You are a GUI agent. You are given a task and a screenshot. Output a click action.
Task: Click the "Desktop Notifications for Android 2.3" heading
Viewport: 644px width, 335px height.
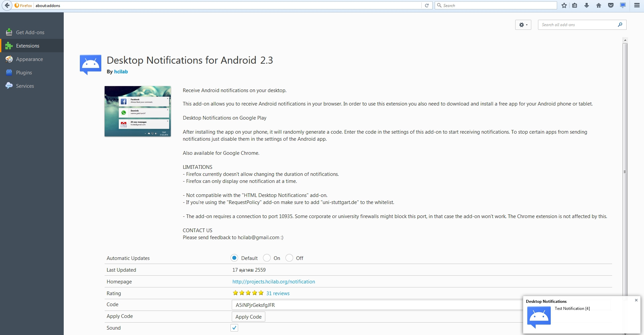click(190, 60)
